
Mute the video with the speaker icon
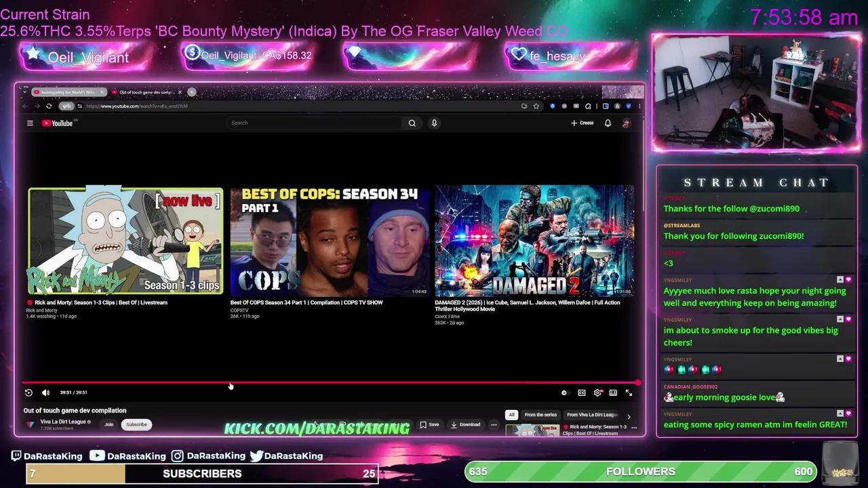point(45,392)
